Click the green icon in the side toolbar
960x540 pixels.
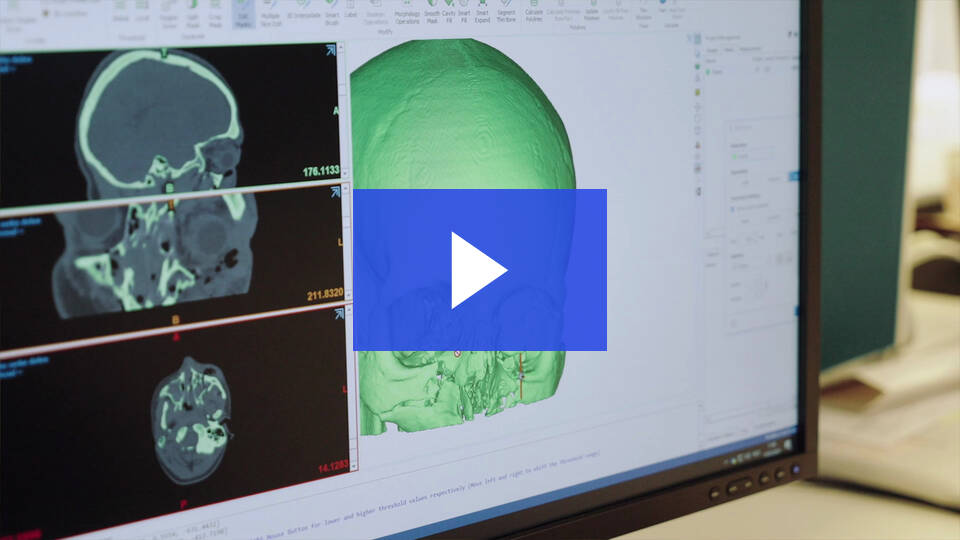697,66
